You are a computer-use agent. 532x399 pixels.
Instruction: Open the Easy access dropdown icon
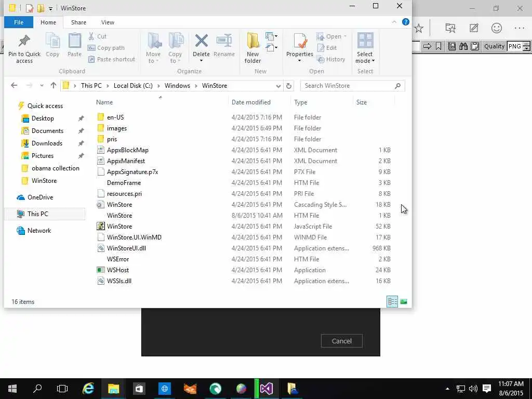coord(271,47)
